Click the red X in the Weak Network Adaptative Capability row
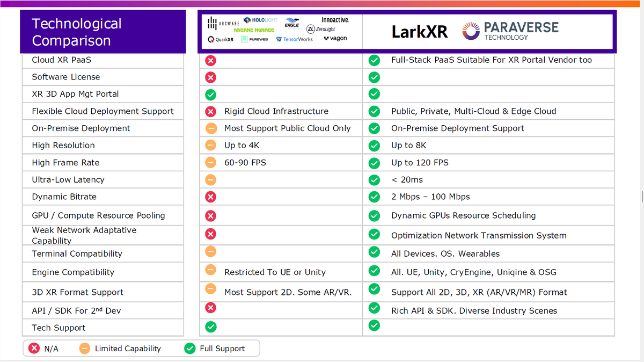 tap(211, 234)
